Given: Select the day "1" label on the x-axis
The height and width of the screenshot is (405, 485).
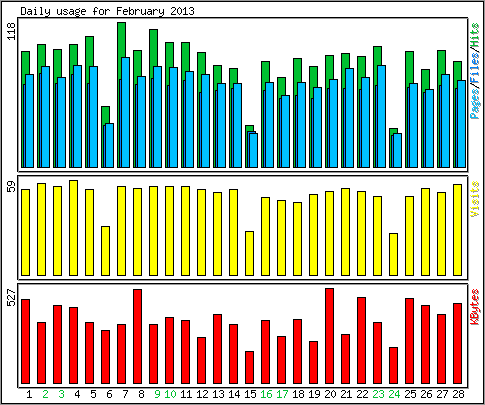Looking at the screenshot, I should 29,394.
